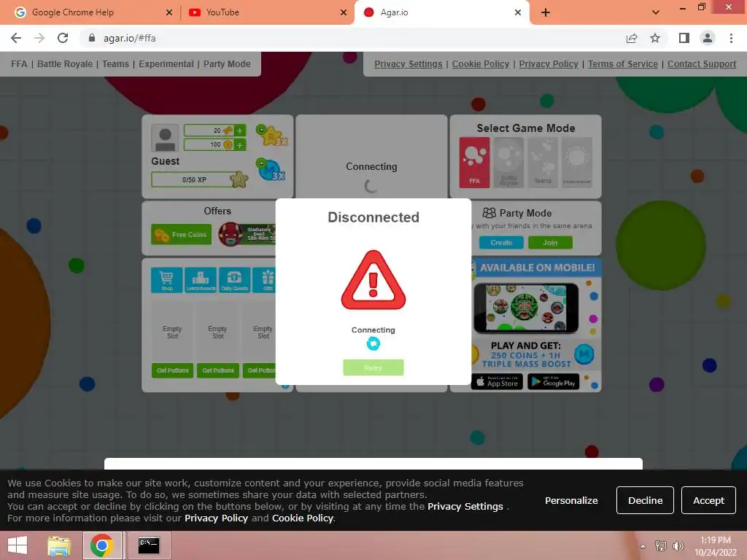Click the Google Play download badge
The width and height of the screenshot is (747, 560).
pos(553,381)
